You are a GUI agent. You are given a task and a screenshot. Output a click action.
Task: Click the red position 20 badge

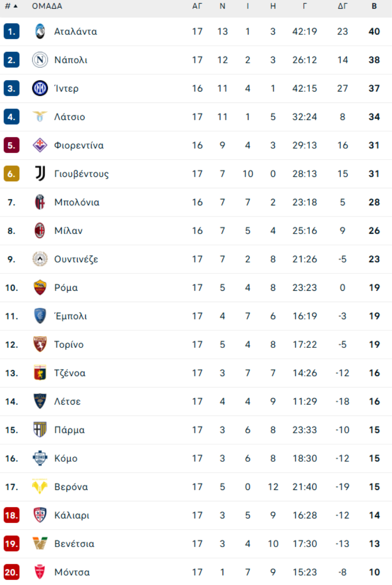(11, 572)
